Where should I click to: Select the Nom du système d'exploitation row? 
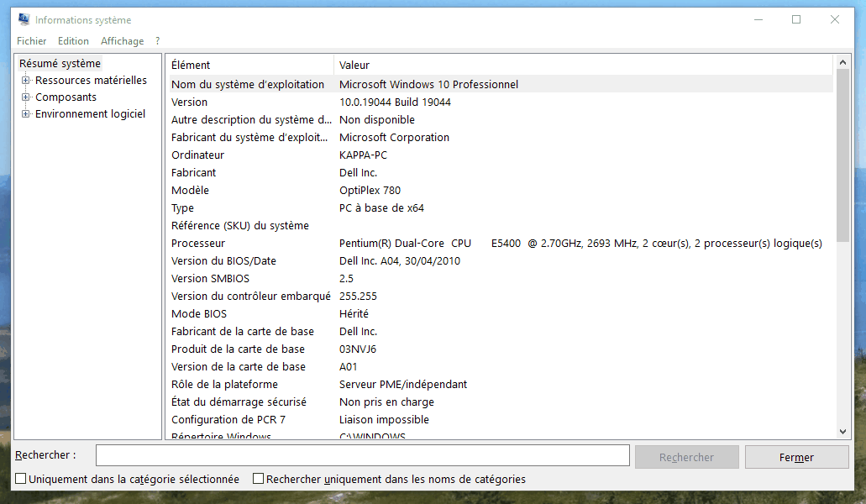(500, 85)
